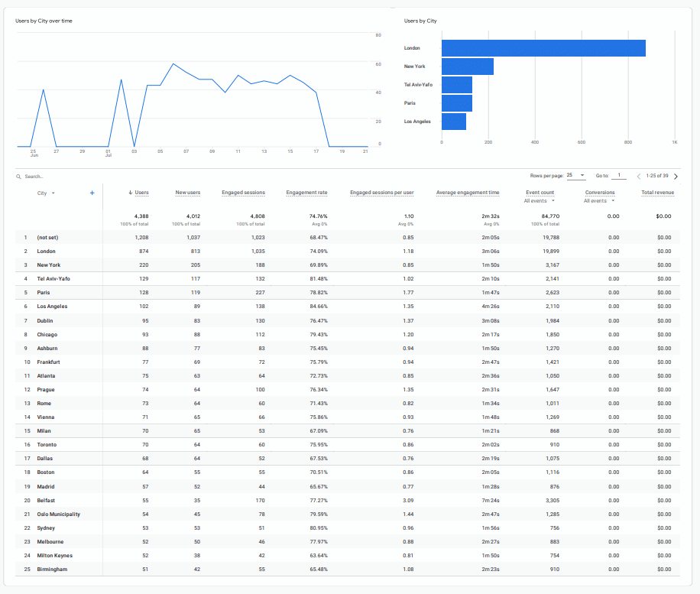Click the 'Toronto' row name
Screen dimensions: 700x594
pos(47,445)
